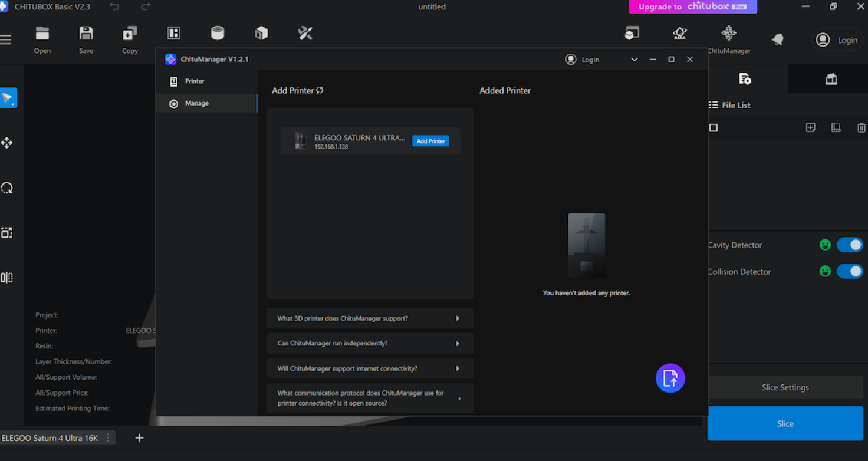Switch to the Printer tab in ChituManager
The width and height of the screenshot is (868, 461).
pos(206,81)
